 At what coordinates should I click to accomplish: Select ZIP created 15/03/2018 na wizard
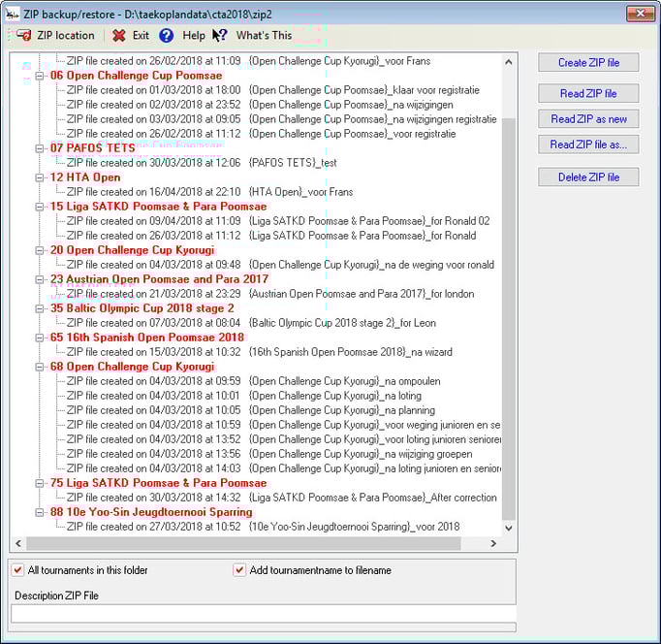coord(259,352)
